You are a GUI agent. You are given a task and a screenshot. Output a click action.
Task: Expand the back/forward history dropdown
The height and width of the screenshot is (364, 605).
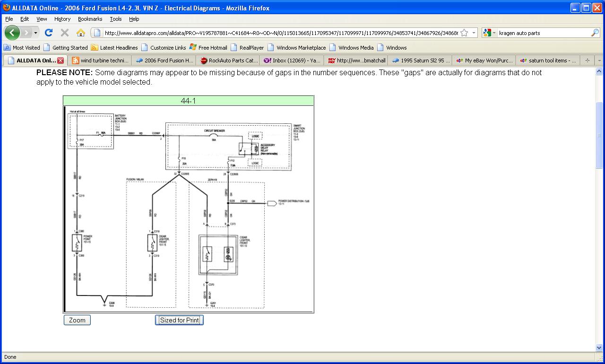coord(36,33)
